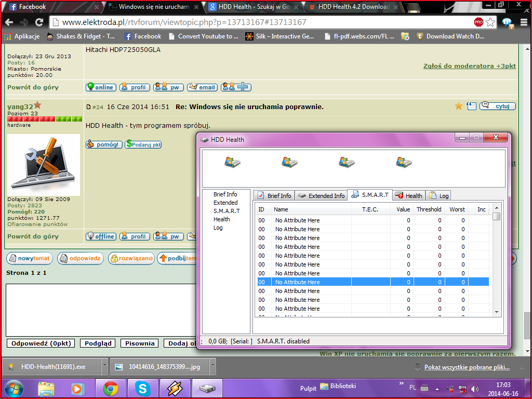Click the Value column header
Viewport: 532px width, 399px height.
point(403,209)
